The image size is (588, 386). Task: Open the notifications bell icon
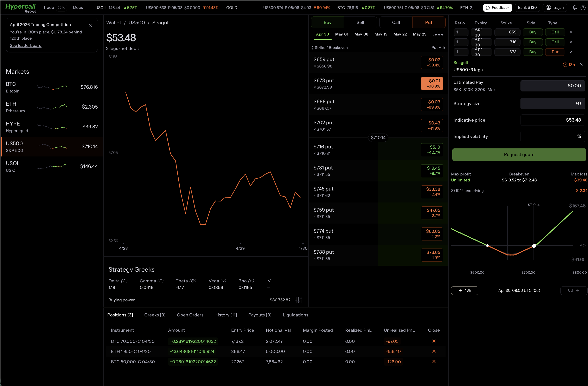575,8
